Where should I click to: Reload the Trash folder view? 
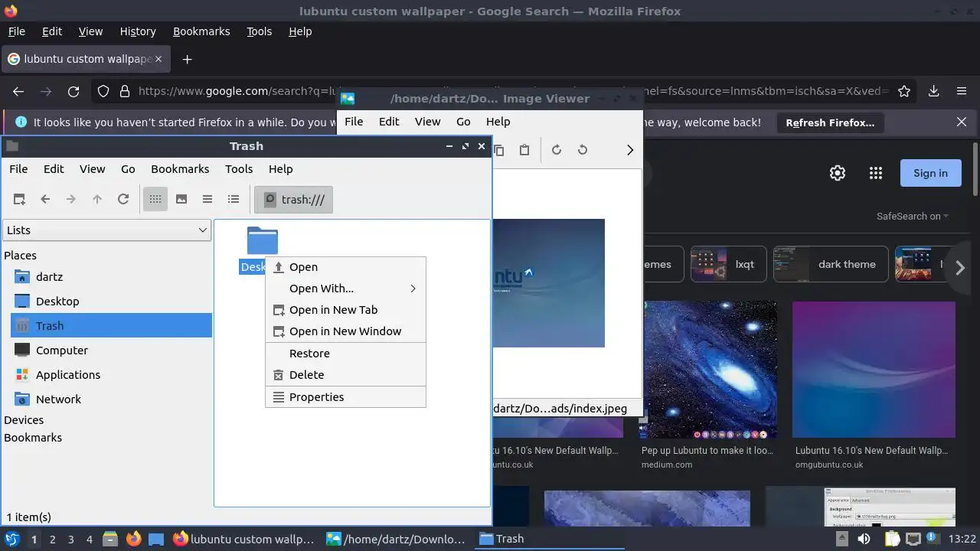[x=123, y=199]
